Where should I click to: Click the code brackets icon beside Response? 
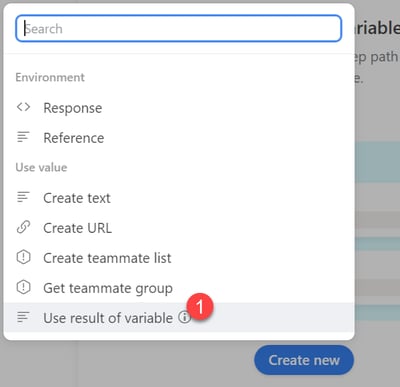[23, 107]
